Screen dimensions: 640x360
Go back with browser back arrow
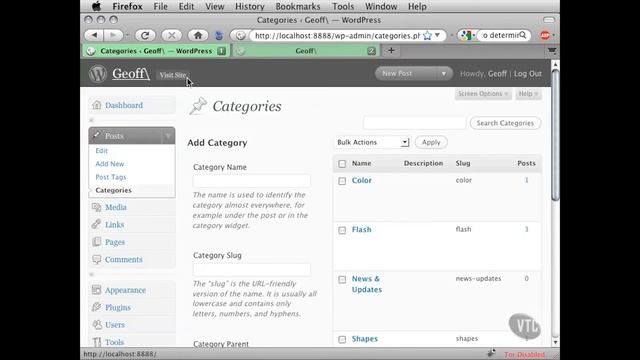(x=94, y=35)
